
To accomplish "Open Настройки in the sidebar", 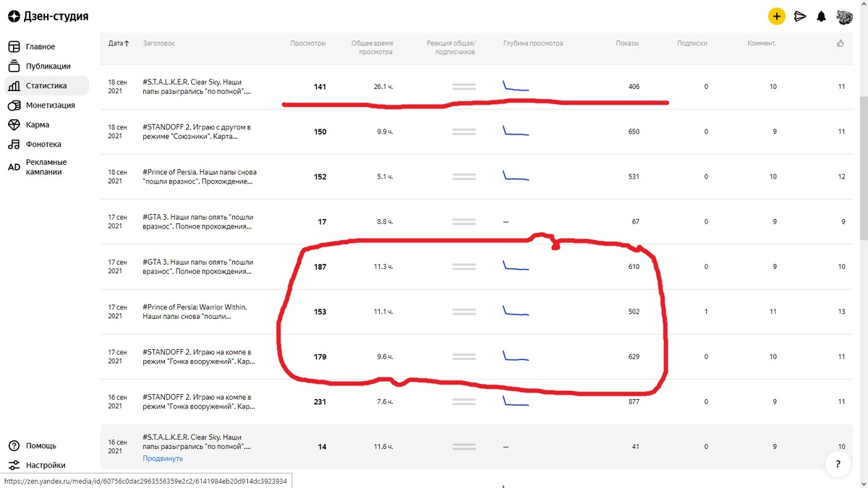I will coord(46,466).
